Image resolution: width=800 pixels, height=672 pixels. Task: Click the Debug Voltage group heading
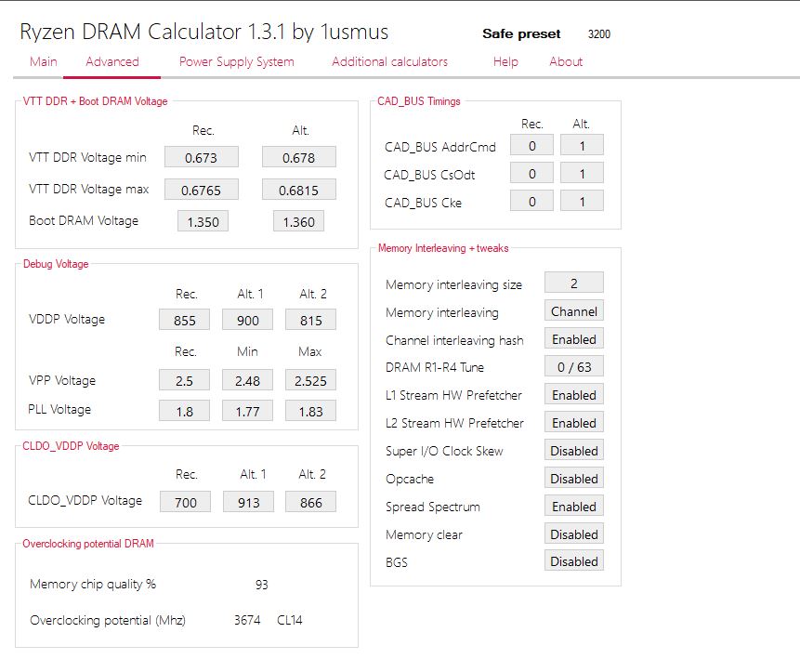tap(56, 264)
